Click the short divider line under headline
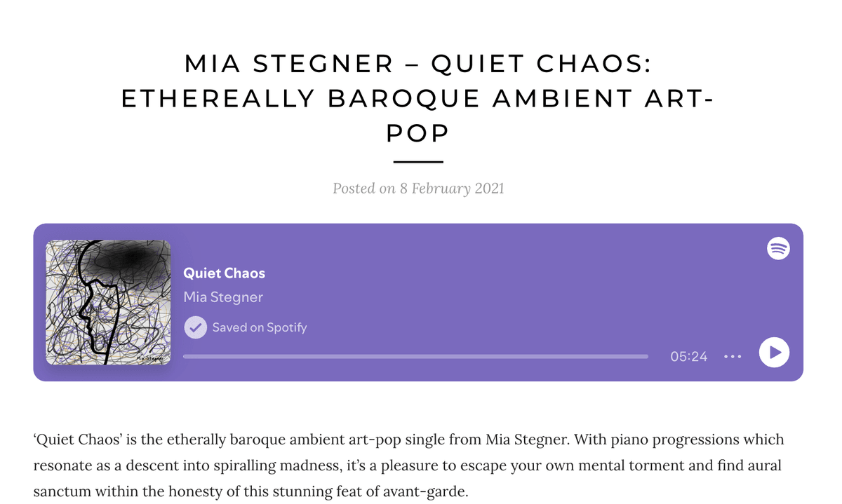 (x=418, y=162)
